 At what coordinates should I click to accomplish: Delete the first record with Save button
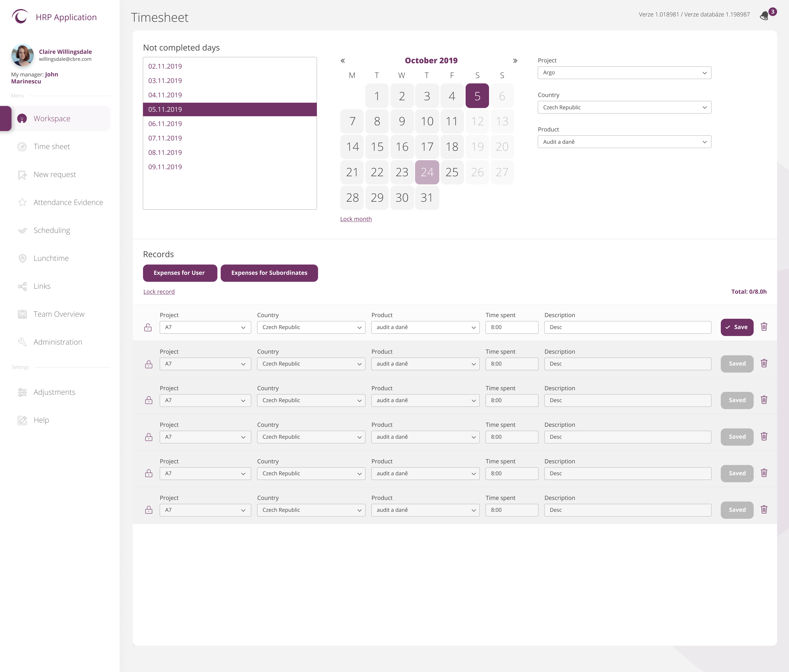764,327
